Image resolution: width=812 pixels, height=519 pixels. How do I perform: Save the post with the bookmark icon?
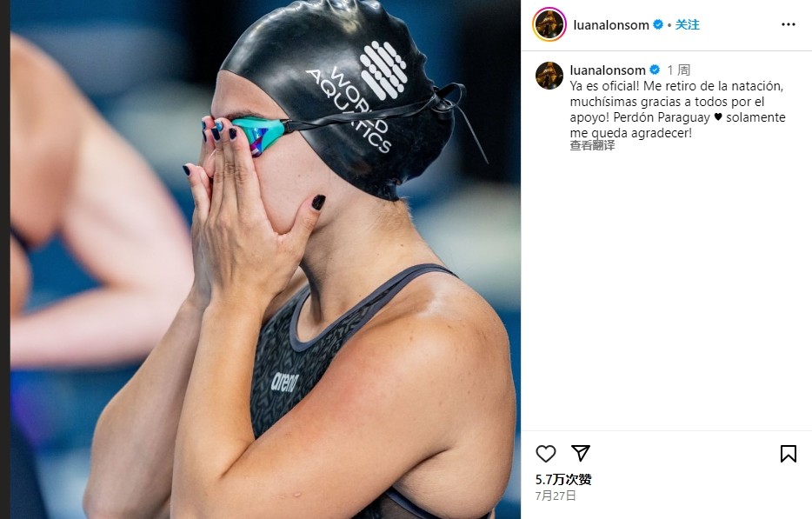coord(789,454)
